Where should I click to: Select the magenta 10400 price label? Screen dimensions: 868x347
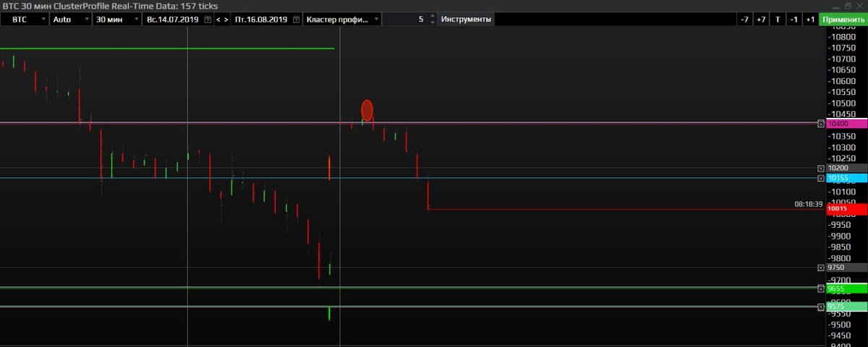846,124
